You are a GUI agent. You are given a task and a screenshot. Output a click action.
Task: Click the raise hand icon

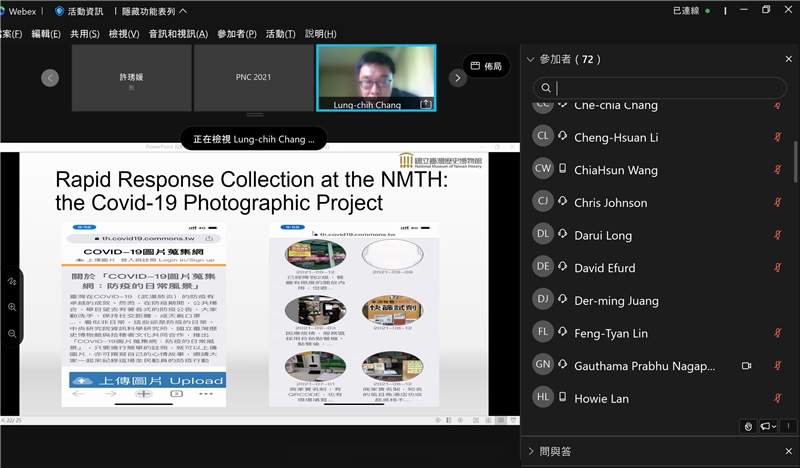click(748, 426)
